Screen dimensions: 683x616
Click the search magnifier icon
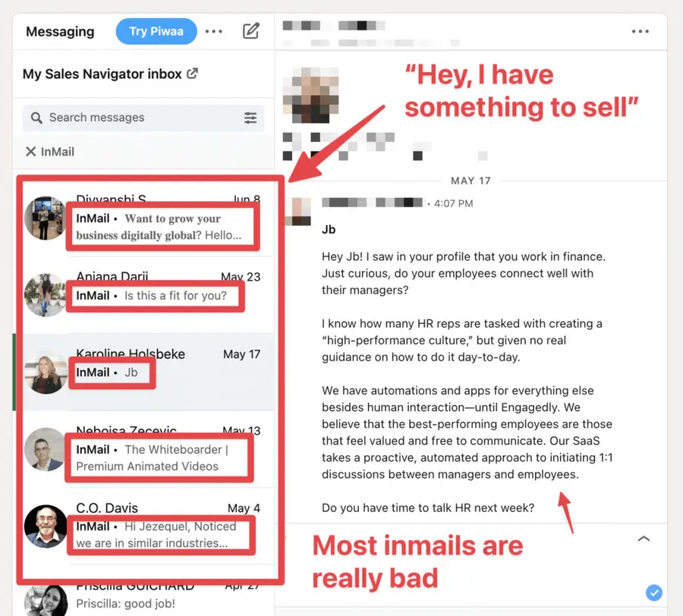pyautogui.click(x=36, y=118)
